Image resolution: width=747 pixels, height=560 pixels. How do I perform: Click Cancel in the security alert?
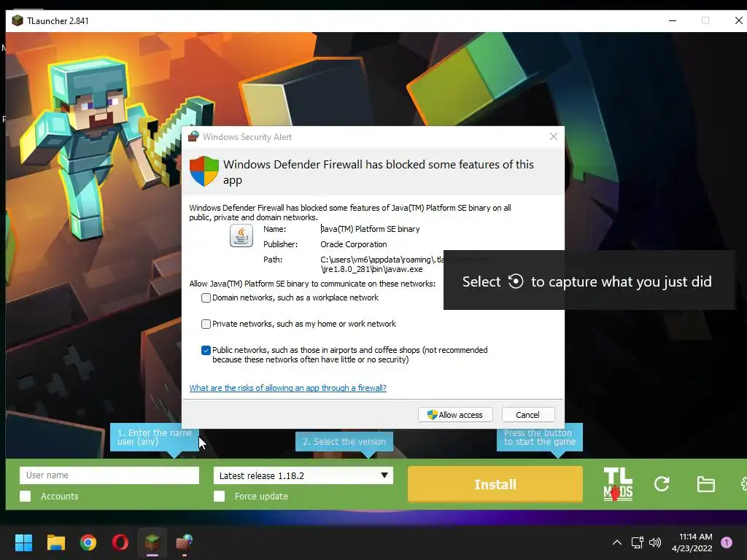528,415
